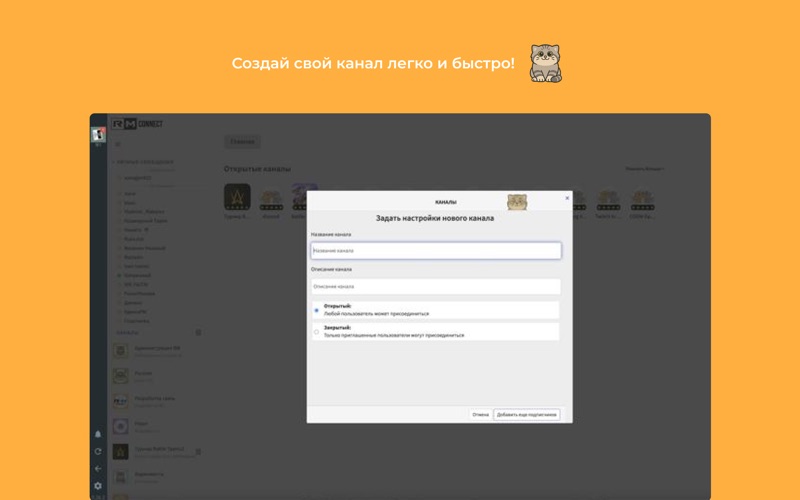Click the RM Connect logo
800x500 pixels.
[x=137, y=124]
